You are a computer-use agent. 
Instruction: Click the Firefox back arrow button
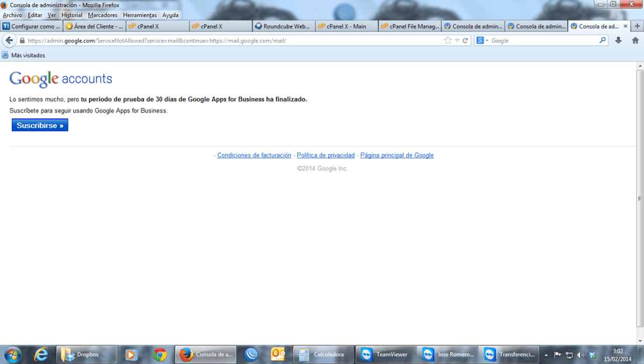(9, 40)
